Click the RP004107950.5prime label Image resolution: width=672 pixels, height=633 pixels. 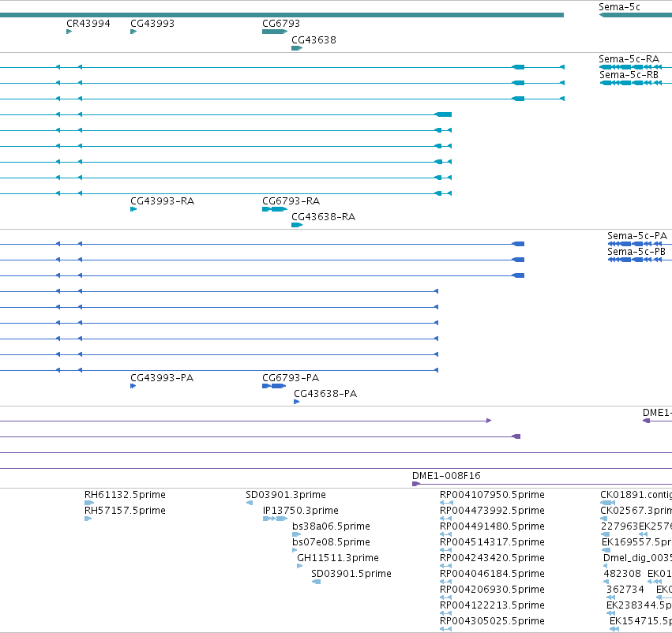click(492, 495)
